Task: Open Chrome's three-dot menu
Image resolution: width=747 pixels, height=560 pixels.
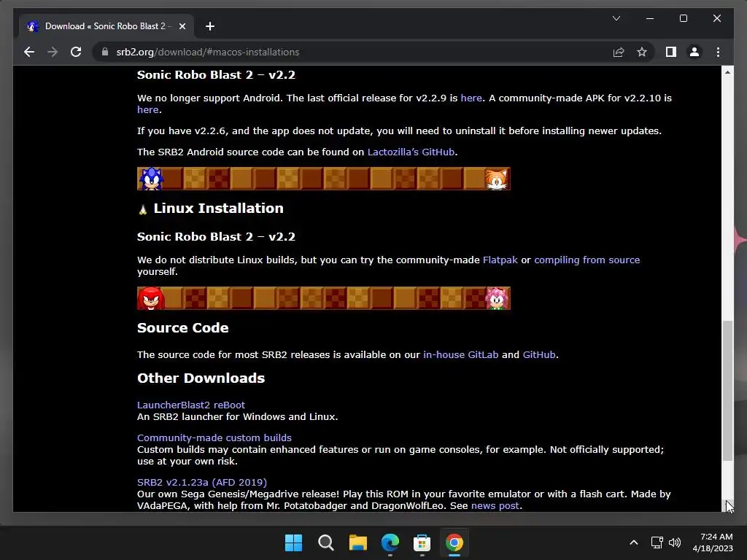Action: click(x=718, y=52)
